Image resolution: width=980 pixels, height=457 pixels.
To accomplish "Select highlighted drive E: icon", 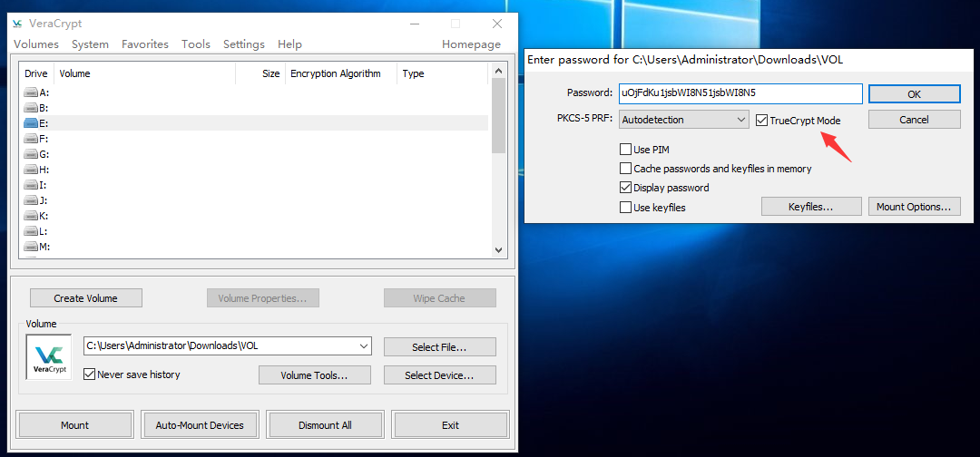I will click(x=31, y=123).
